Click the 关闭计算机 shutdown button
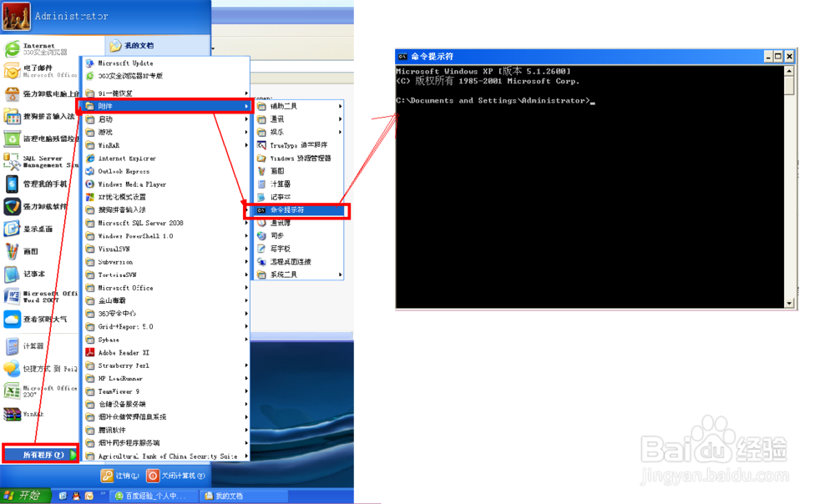835x504 pixels. tap(175, 476)
